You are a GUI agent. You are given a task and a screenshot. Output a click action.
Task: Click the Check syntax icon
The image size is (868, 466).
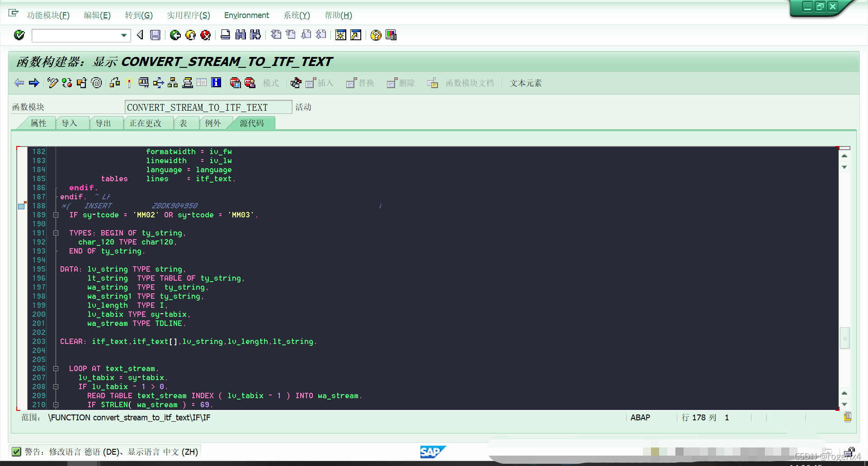(x=115, y=83)
